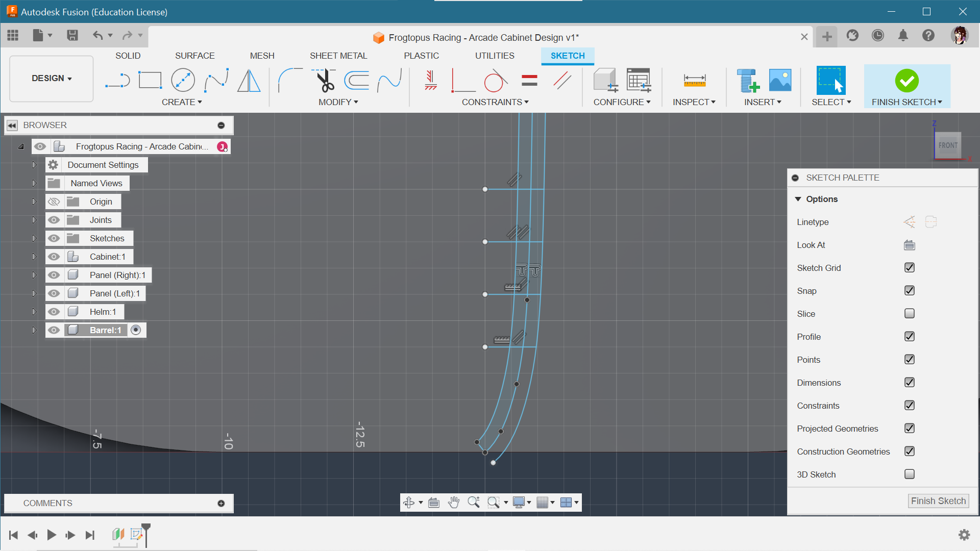
Task: Select the Fillet tool
Action: coord(290,81)
